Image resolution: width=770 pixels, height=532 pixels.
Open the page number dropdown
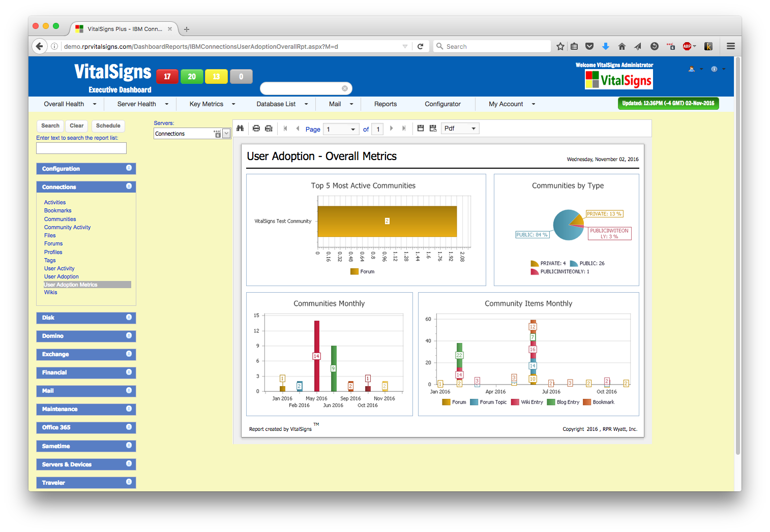pos(353,129)
